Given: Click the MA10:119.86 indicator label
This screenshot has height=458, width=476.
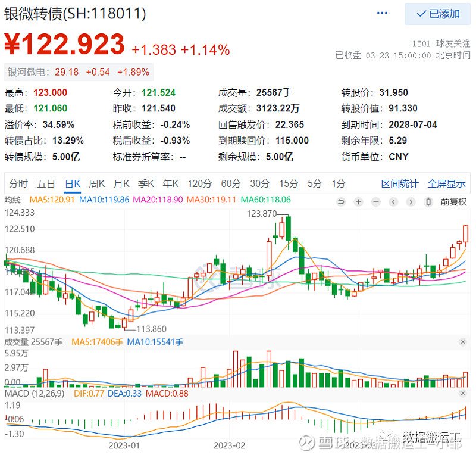Looking at the screenshot, I should [x=104, y=200].
